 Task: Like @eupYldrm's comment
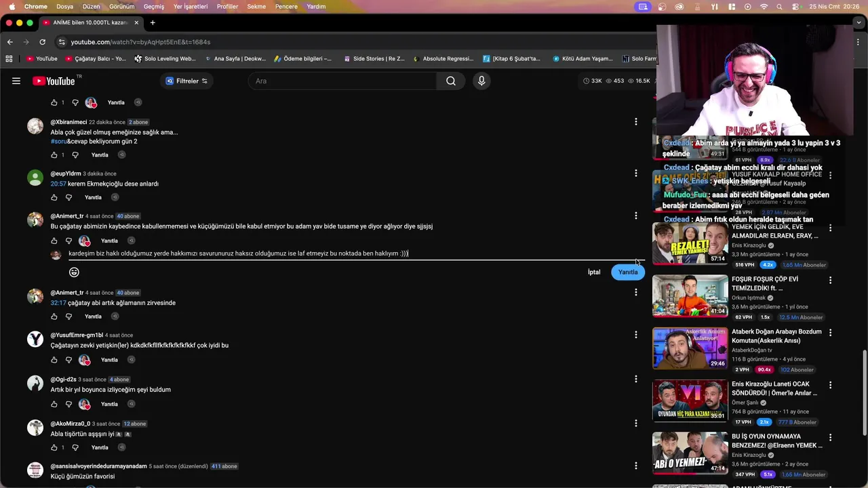click(x=54, y=198)
